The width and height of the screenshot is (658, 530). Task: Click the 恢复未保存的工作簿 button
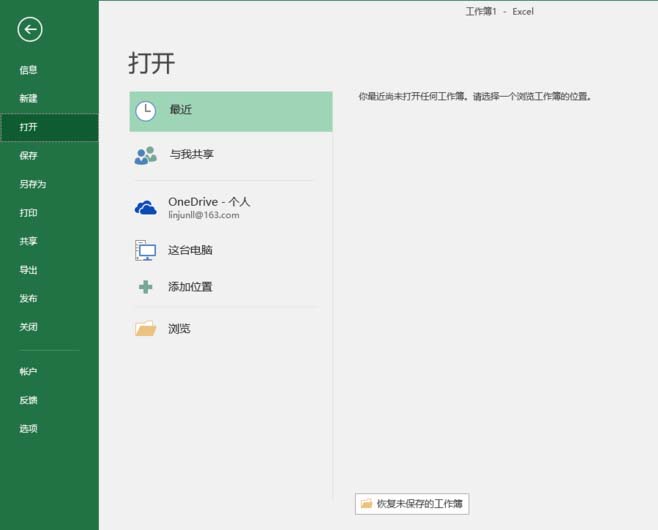412,504
